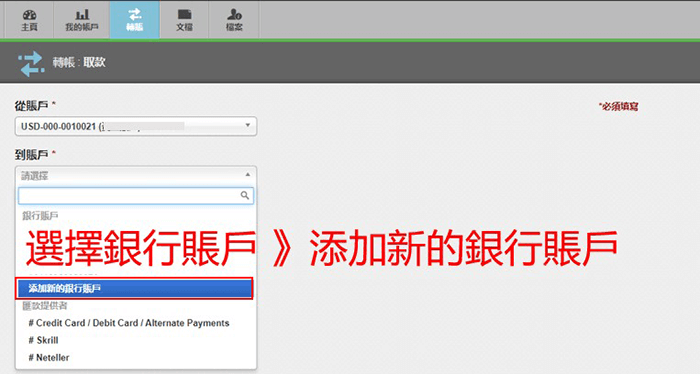Select Credit Card / Debit Card option

pyautogui.click(x=129, y=323)
